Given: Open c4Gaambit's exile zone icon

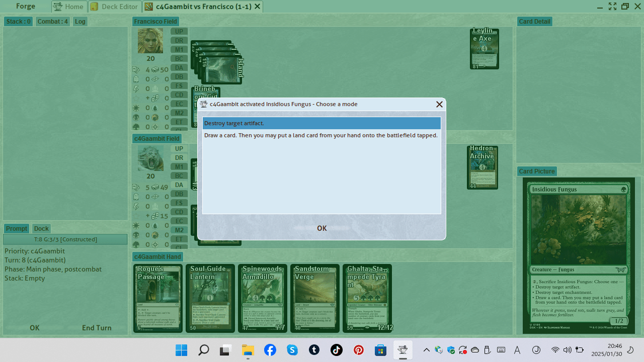Looking at the screenshot, I should [x=155, y=197].
